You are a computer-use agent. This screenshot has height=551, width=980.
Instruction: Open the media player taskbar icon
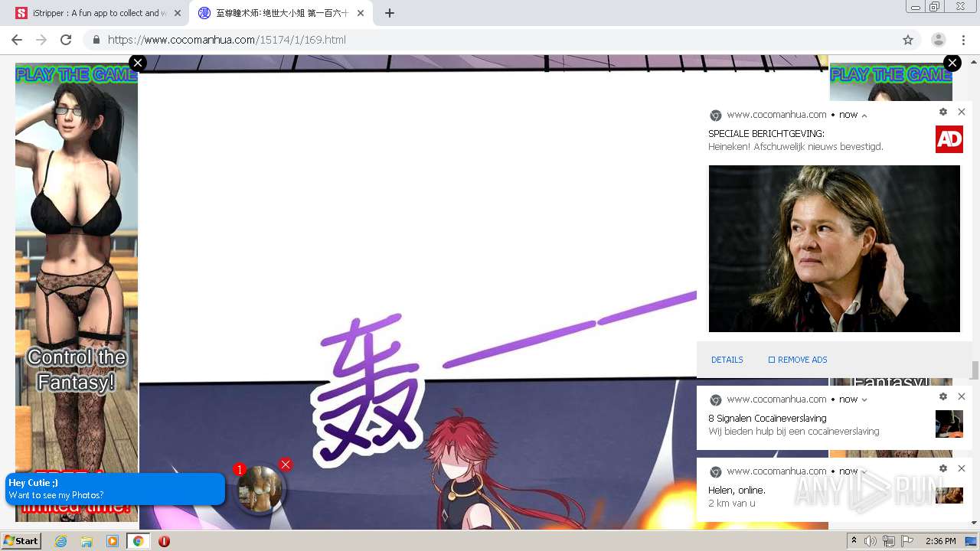(x=113, y=541)
